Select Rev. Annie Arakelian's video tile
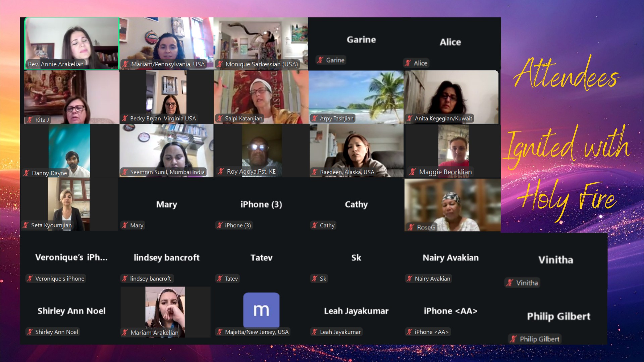This screenshot has width=644, height=362. (x=72, y=43)
